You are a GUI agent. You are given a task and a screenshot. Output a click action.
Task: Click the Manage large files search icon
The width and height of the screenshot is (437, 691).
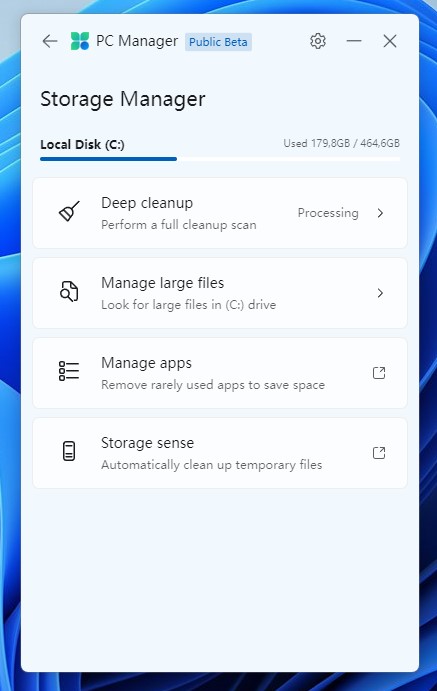[69, 291]
